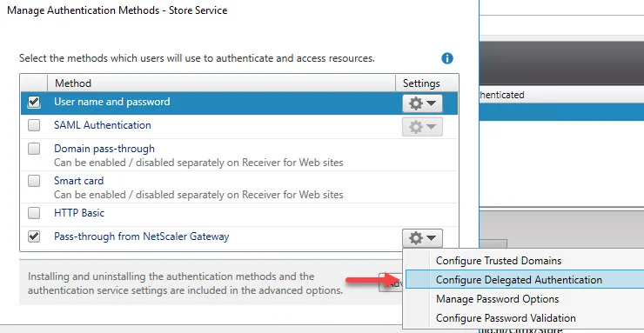This screenshot has width=644, height=333.
Task: Enable the SAML Authentication checkbox
Action: (x=34, y=125)
